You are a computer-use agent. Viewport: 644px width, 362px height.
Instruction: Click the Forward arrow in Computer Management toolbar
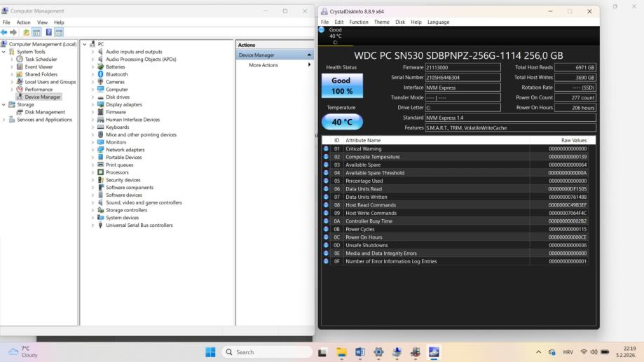[x=13, y=32]
